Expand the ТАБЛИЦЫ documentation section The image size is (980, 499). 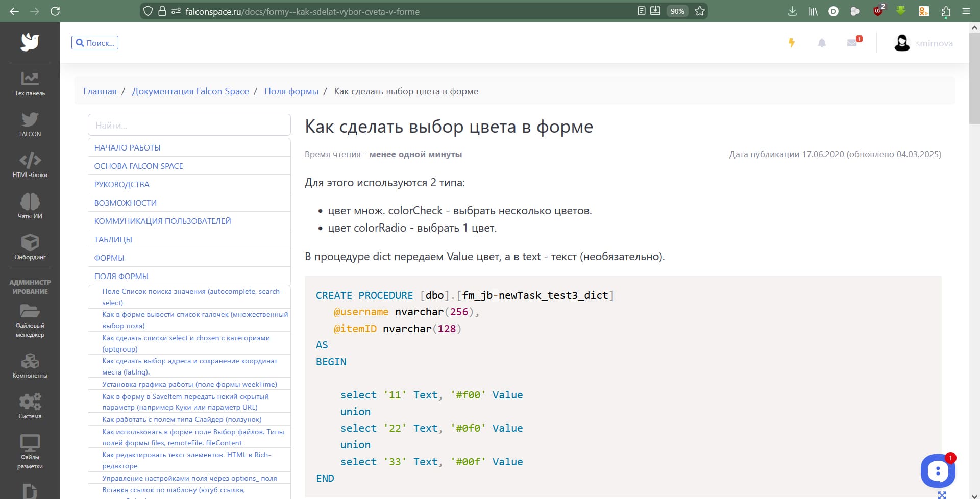113,239
